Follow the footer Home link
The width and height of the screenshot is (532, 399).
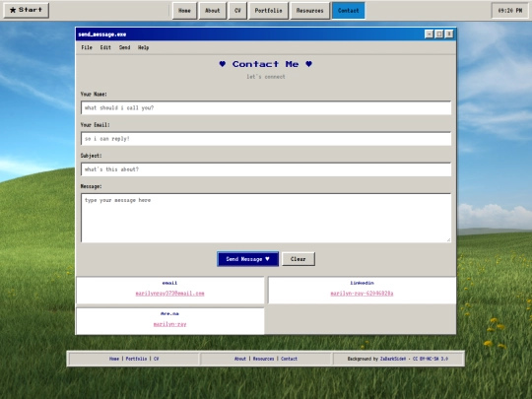click(x=114, y=359)
